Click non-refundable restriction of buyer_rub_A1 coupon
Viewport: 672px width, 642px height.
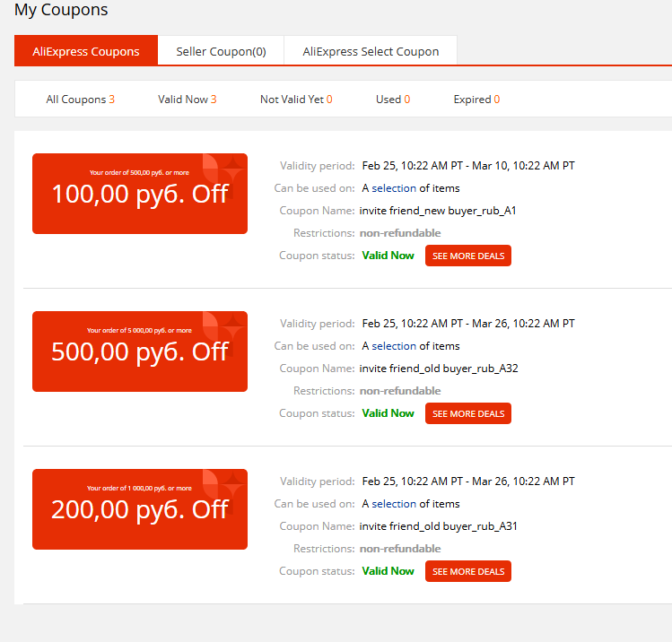point(400,233)
